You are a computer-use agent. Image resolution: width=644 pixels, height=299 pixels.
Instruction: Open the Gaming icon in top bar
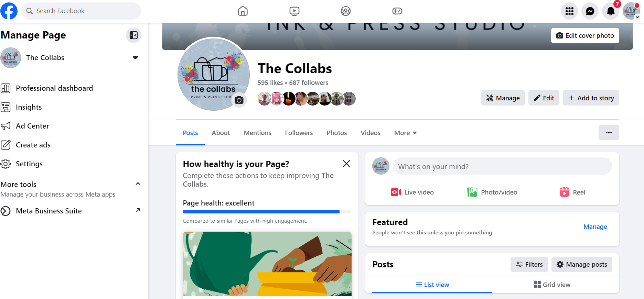[397, 11]
